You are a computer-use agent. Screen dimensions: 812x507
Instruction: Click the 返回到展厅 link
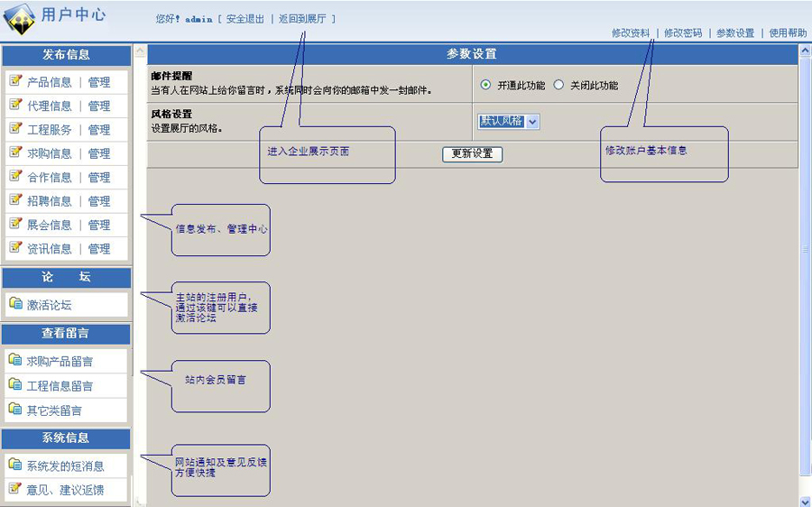pyautogui.click(x=302, y=19)
